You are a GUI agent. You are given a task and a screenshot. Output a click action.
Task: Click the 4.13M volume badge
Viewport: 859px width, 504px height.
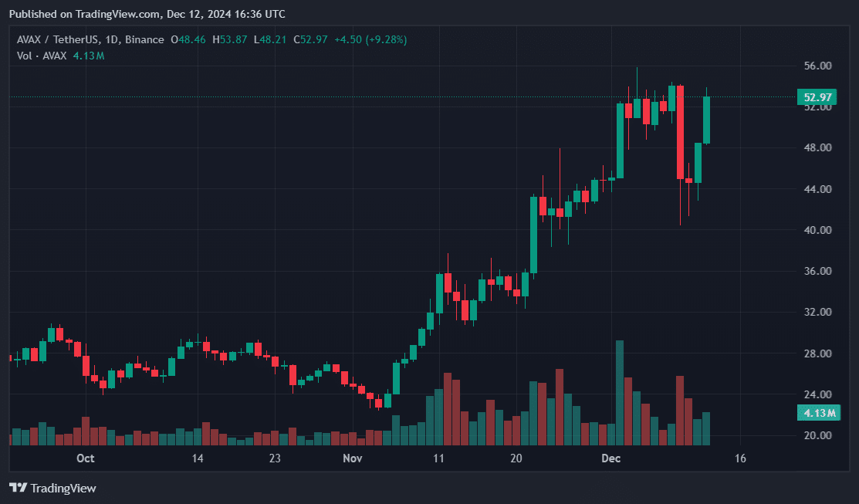(x=817, y=413)
